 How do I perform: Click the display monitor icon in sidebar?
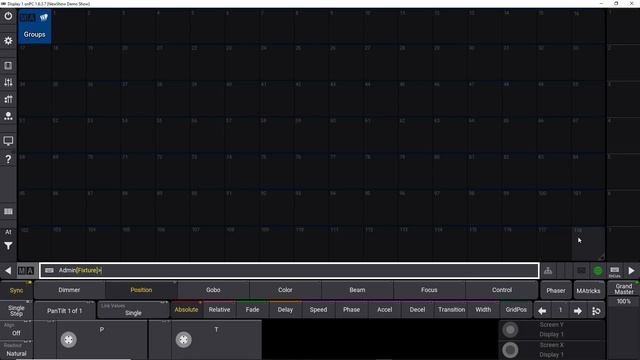tap(8, 141)
